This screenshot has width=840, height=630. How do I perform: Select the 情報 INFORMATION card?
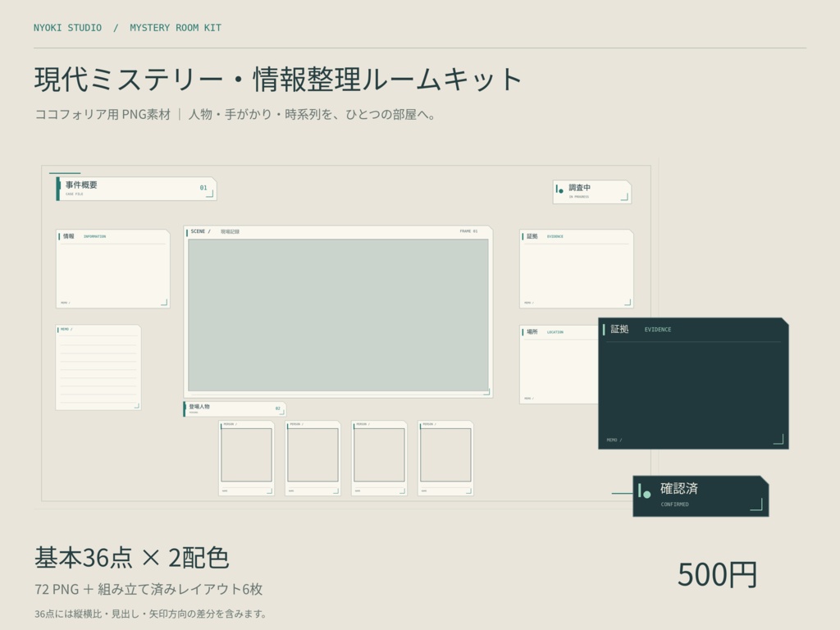(x=113, y=269)
